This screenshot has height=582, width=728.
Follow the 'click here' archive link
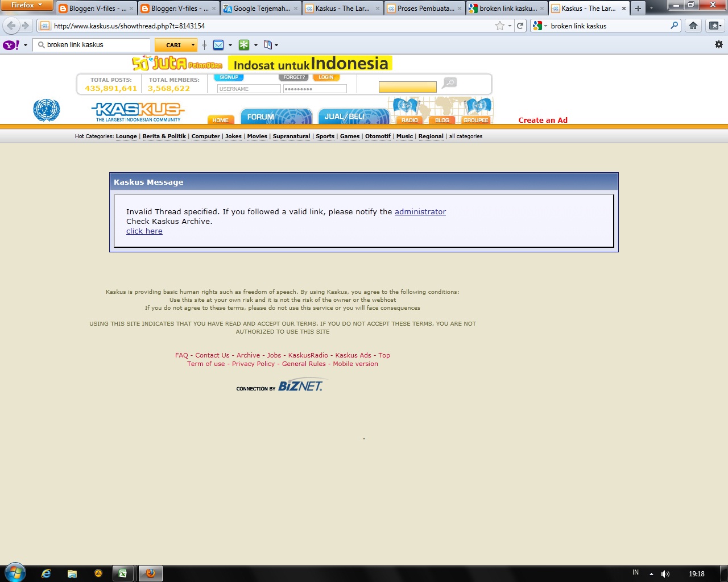tap(144, 231)
